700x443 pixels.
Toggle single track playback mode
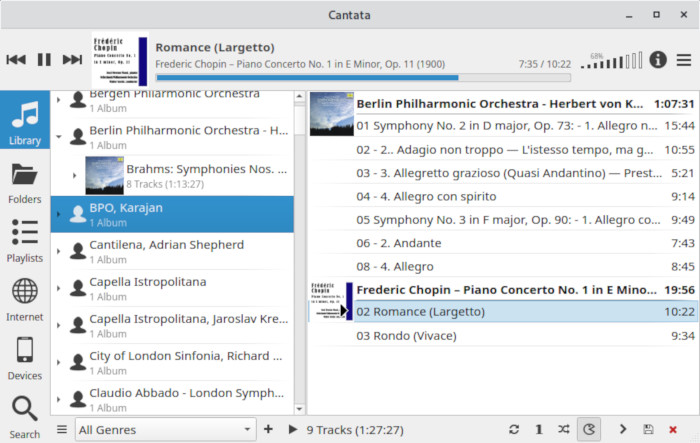539,430
